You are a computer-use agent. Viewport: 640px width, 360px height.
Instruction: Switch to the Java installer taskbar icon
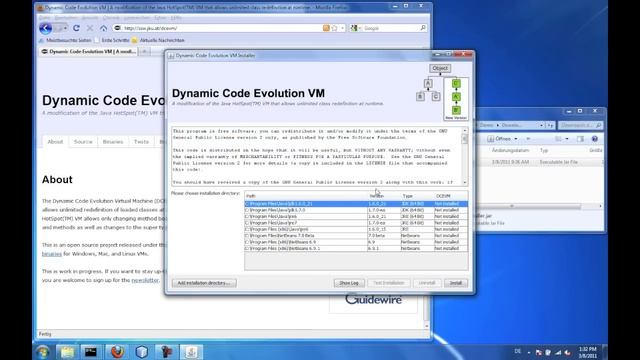click(x=191, y=352)
